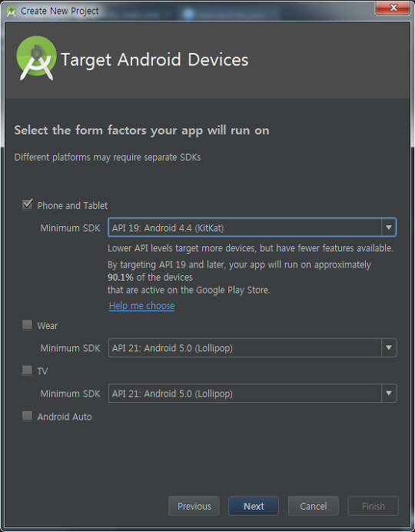Expand the Wear Minimum SDK dropdown arrow

[x=389, y=347]
